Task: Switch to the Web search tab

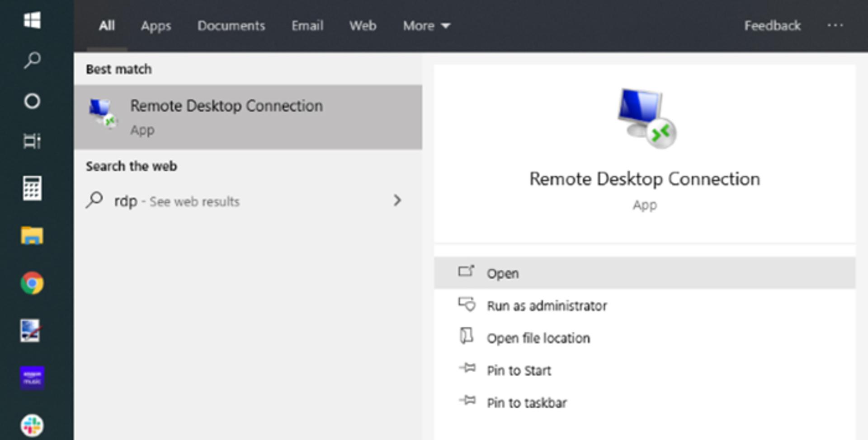Action: click(x=363, y=26)
